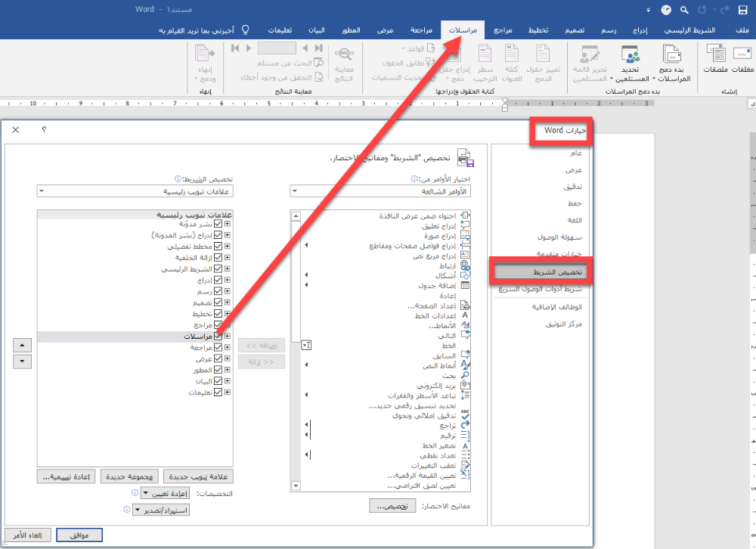756x549 pixels.
Task: Toggle the إزالة الخلفية checkbox
Action: coord(218,258)
